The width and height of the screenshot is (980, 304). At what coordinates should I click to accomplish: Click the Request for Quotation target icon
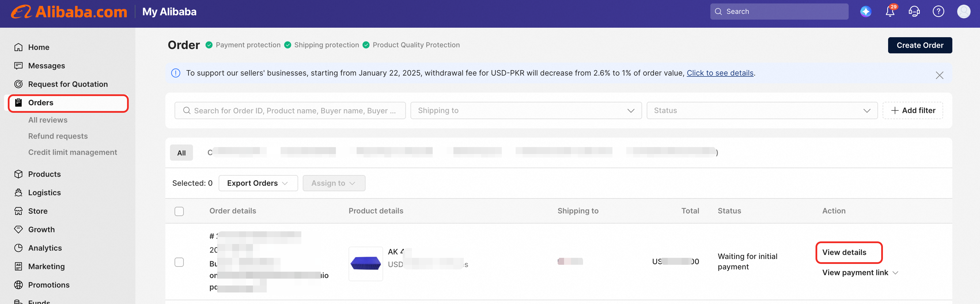pyautogui.click(x=18, y=84)
